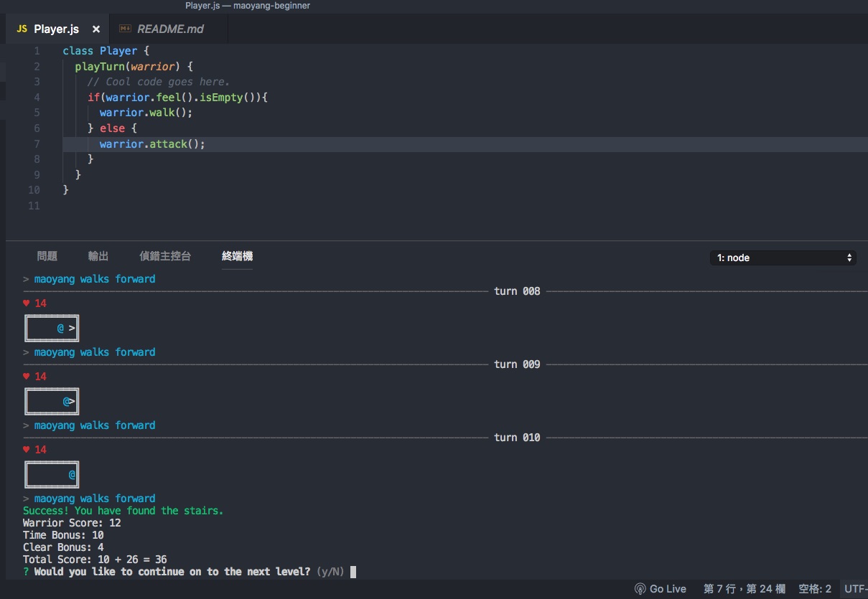The height and width of the screenshot is (599, 868).
Task: Select the 終端機 (Terminal) panel tab
Action: click(237, 256)
